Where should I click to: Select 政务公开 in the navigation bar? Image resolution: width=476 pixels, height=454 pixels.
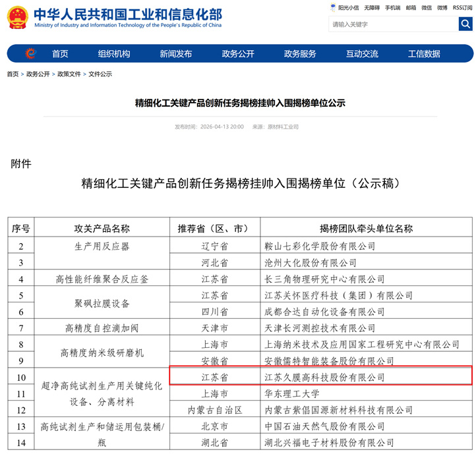(238, 54)
